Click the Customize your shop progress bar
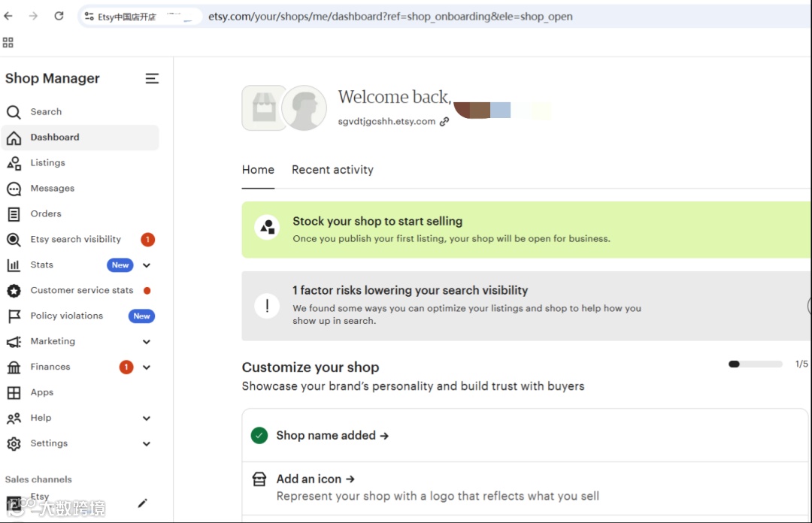Viewport: 812px width, 523px height. click(x=755, y=364)
